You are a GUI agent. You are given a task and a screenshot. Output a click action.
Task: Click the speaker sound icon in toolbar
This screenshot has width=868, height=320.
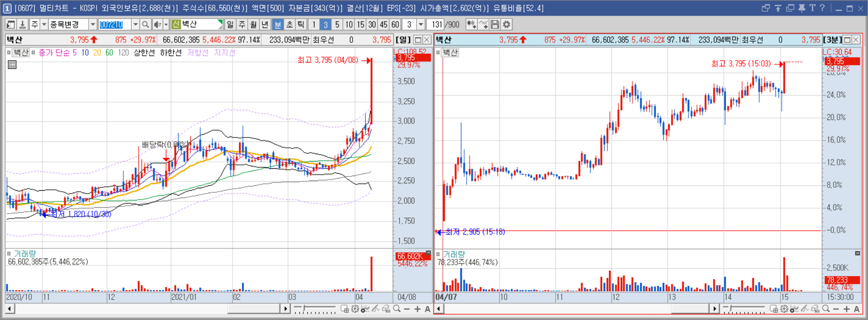click(157, 24)
